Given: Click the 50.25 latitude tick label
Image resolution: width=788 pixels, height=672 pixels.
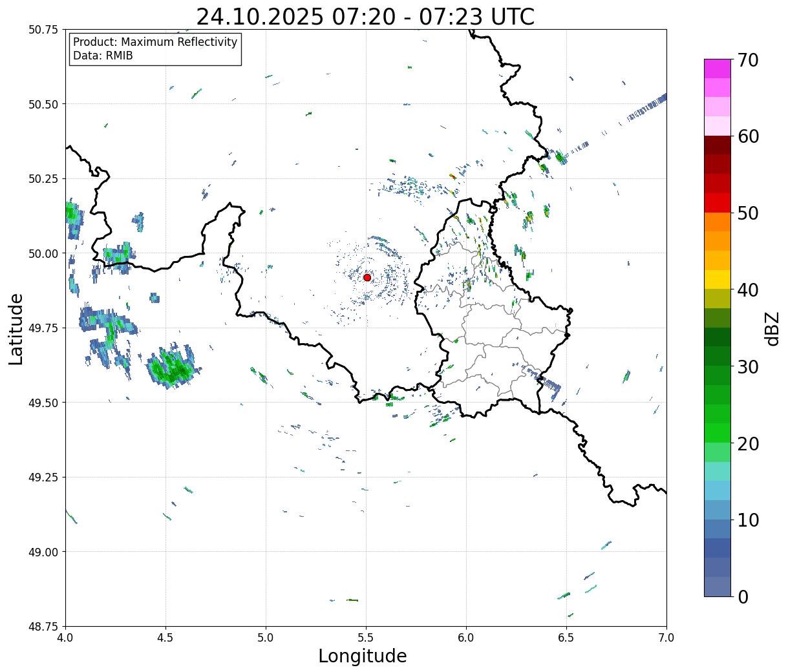Looking at the screenshot, I should tap(43, 179).
